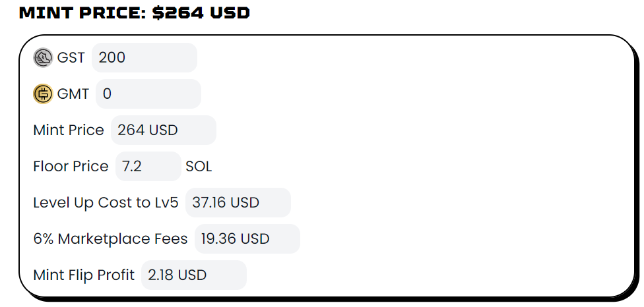Viewport: 644px width, 307px height.
Task: Click the Level Up Cost to Lv5 label
Action: coord(106,202)
